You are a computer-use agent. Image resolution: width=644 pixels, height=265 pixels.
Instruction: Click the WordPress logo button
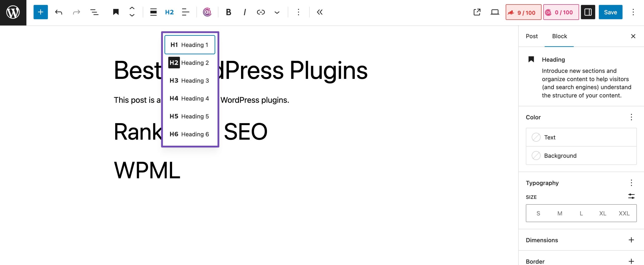(13, 13)
